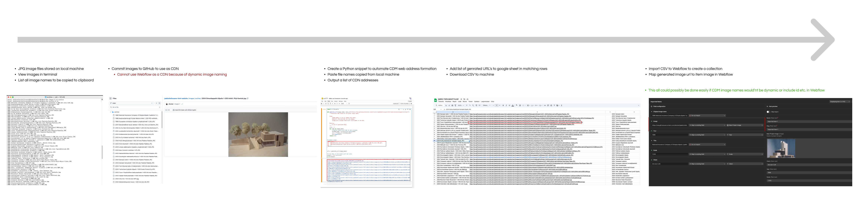
Task: Click the Google Sheets bold icon
Action: tap(503, 105)
